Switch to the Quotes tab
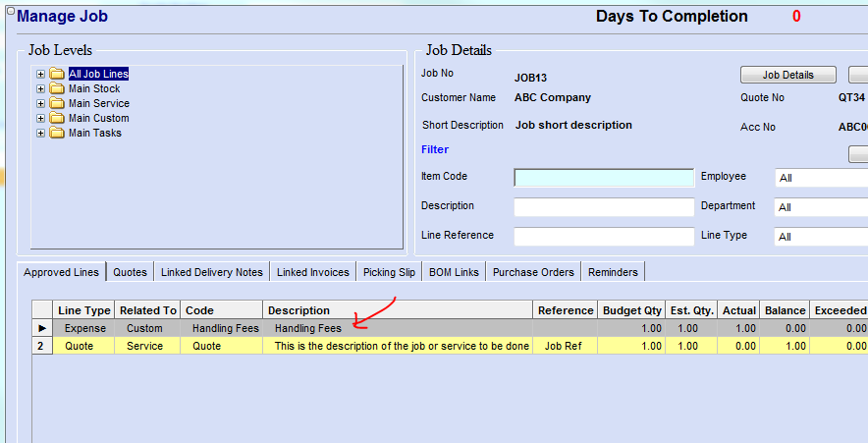 (130, 272)
